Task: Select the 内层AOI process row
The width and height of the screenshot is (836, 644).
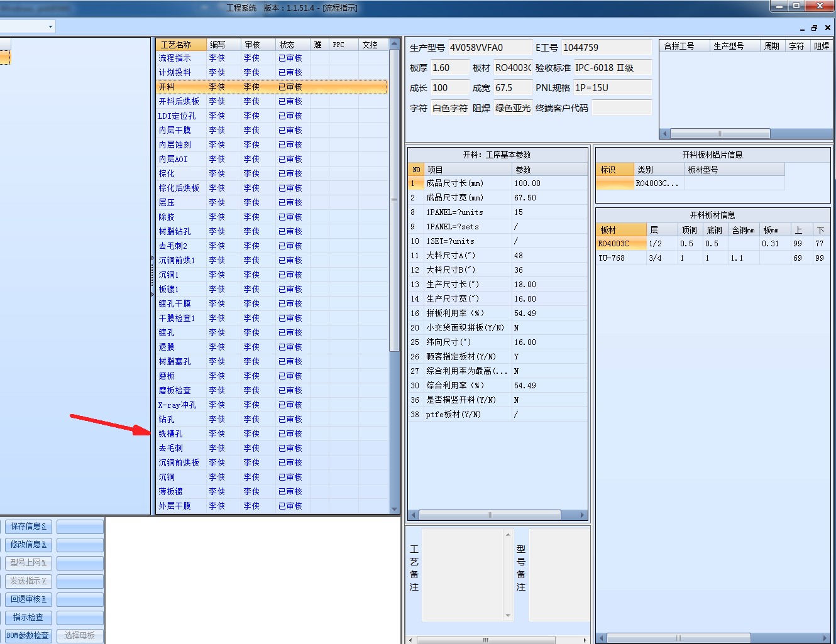Action: pos(272,159)
